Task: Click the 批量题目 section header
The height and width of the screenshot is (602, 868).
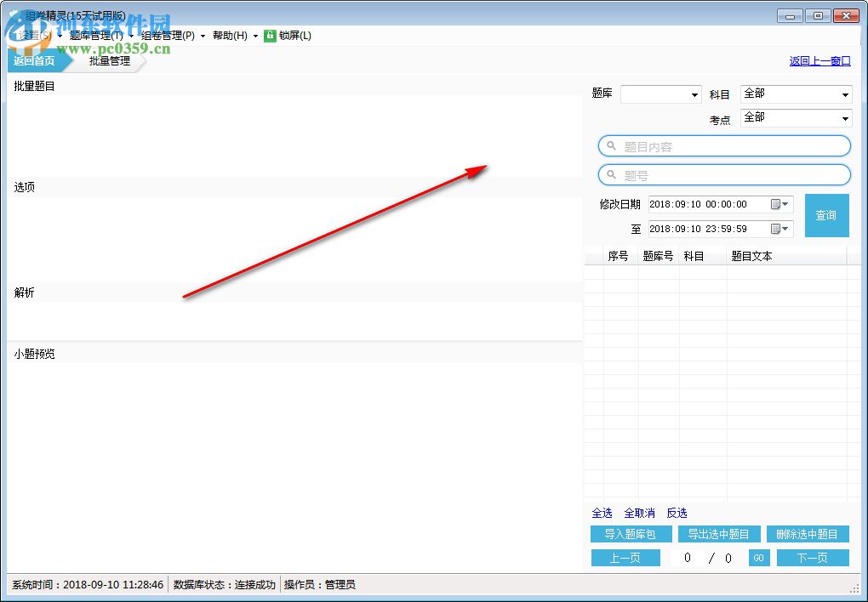Action: (34, 87)
